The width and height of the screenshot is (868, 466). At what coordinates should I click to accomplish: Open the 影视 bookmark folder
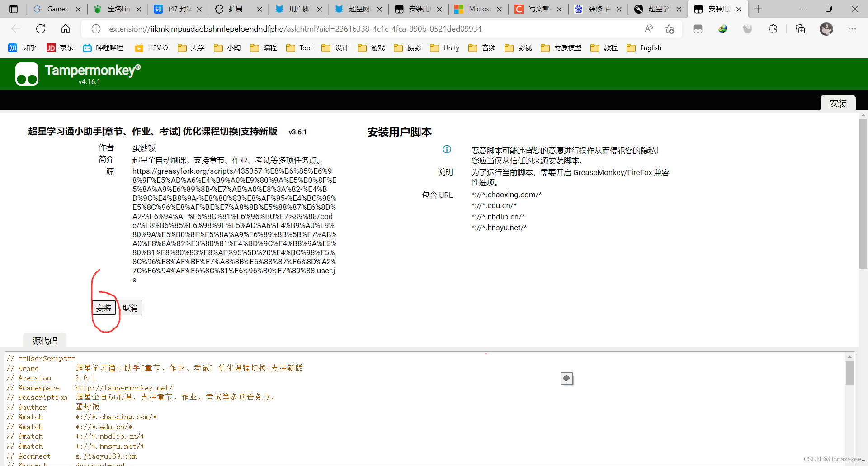click(518, 48)
